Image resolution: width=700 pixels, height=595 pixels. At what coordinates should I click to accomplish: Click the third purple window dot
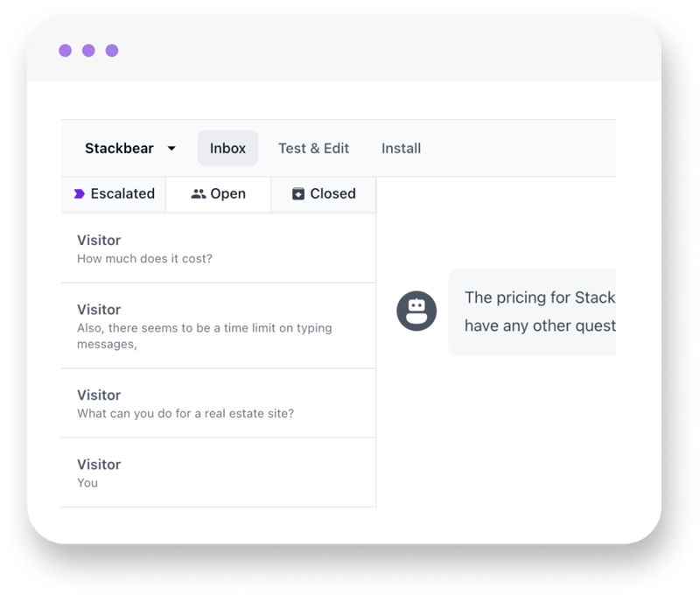(x=112, y=51)
